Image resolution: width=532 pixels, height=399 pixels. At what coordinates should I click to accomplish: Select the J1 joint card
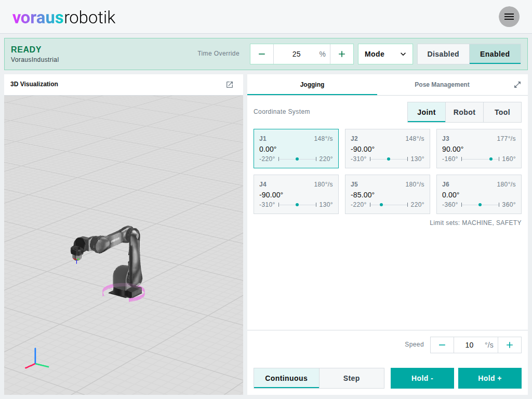coord(296,149)
